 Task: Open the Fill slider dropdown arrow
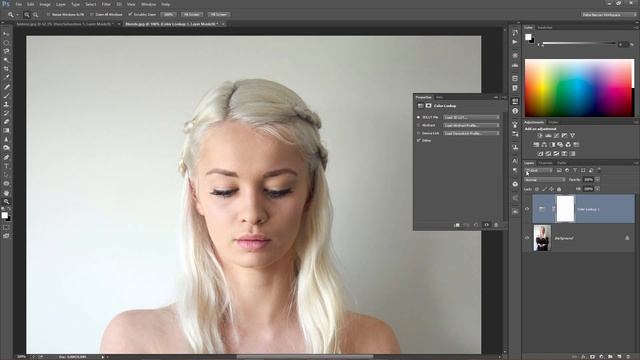598,189
